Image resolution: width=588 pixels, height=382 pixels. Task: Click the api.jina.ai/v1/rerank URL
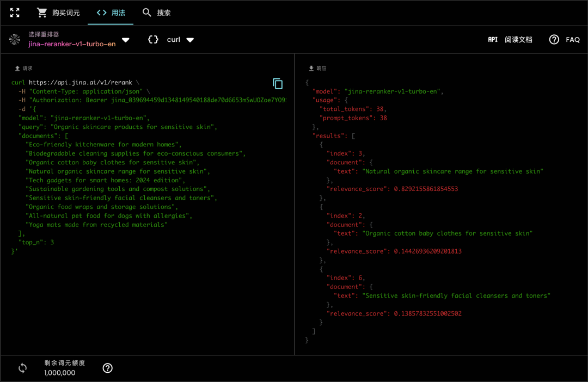pos(80,83)
